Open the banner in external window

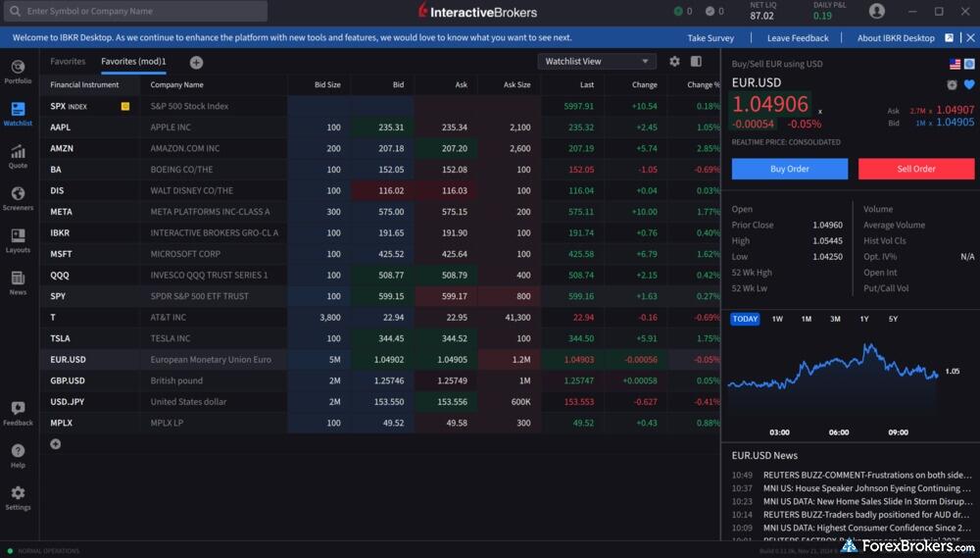click(949, 38)
